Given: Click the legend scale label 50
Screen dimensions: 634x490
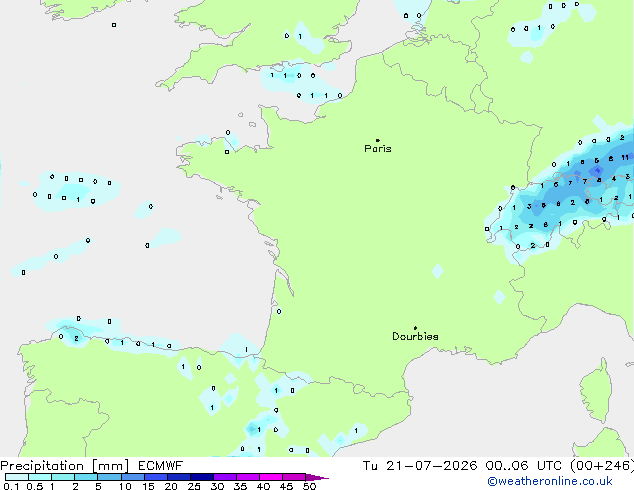Looking at the screenshot, I should pos(309,486).
